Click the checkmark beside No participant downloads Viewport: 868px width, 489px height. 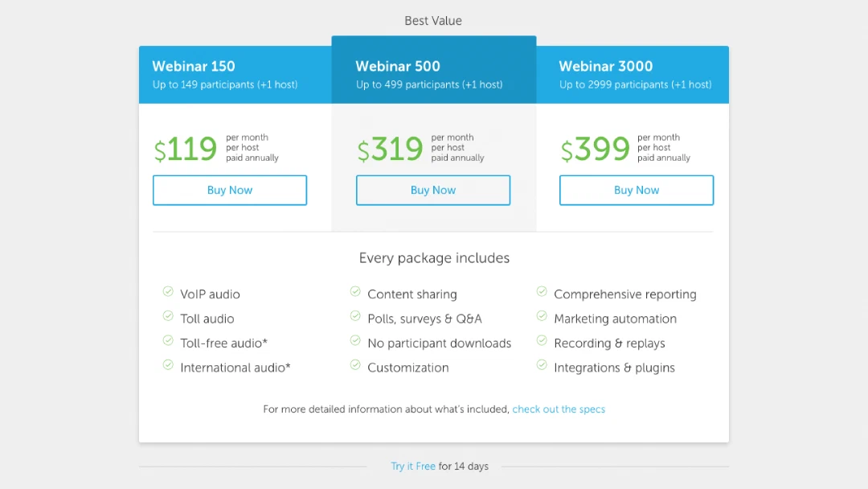(355, 340)
